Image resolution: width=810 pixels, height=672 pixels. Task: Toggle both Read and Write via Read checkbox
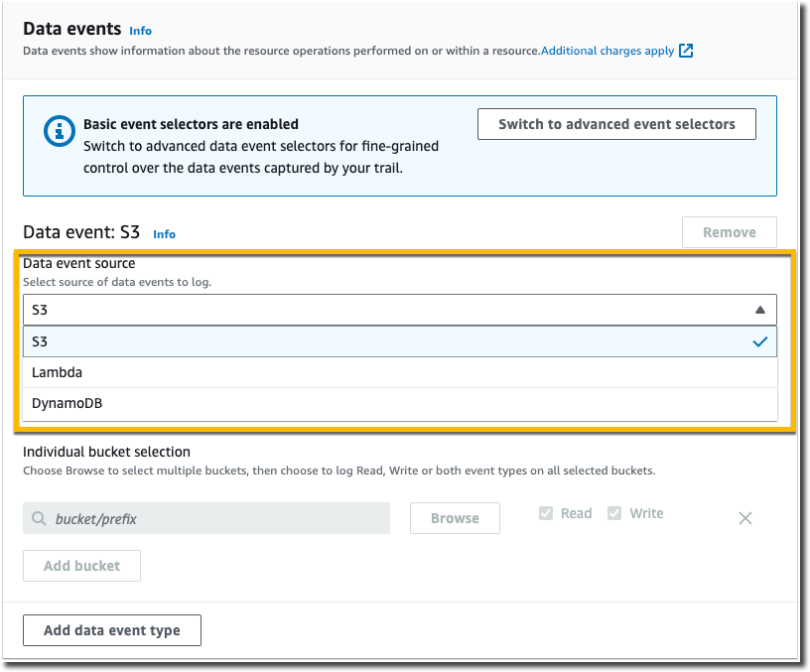[545, 512]
